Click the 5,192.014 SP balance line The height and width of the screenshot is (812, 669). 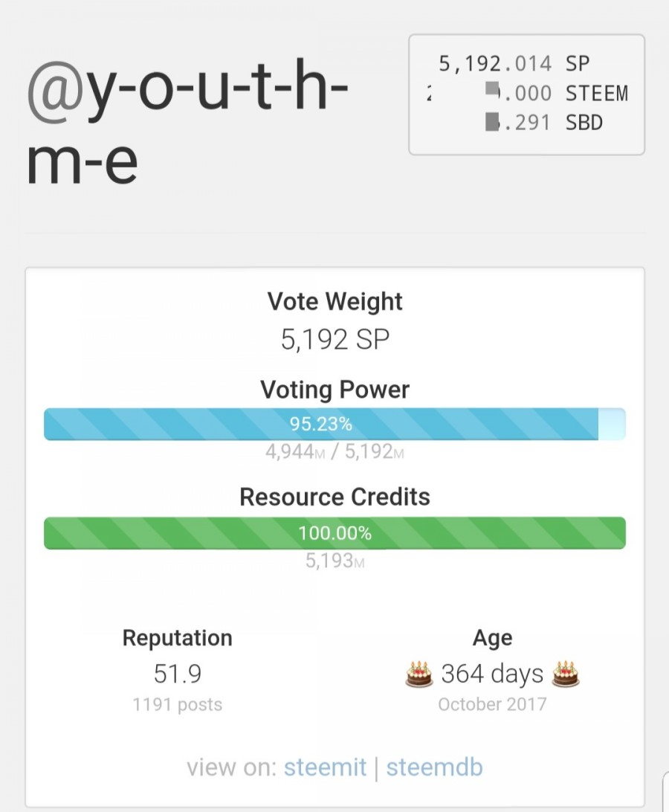[x=514, y=63]
